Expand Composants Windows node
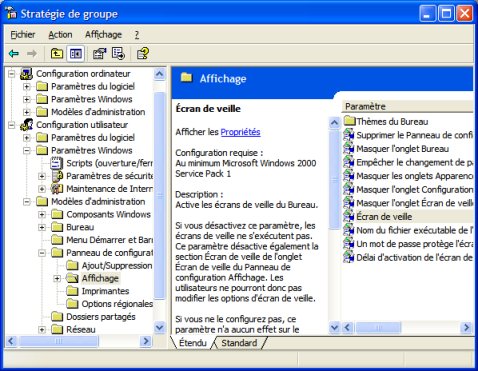478x371 pixels. tap(42, 214)
